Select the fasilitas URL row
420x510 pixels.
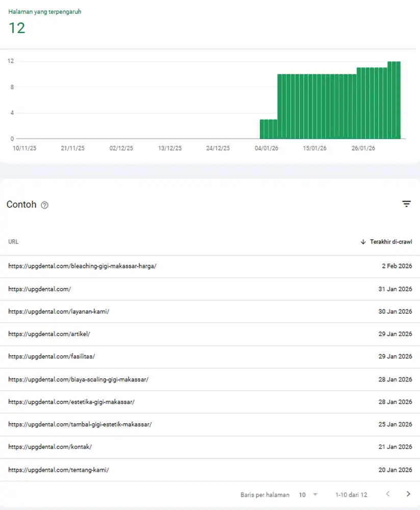point(210,356)
